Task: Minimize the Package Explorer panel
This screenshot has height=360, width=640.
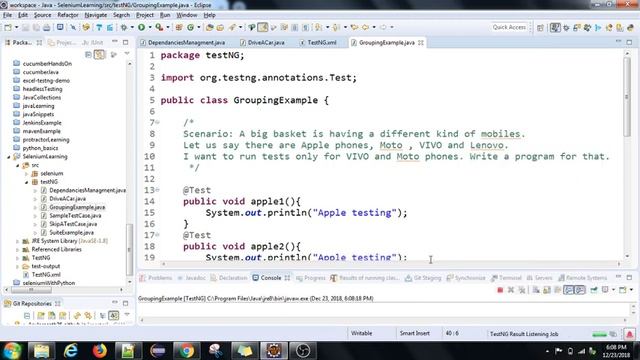Action: pos(115,42)
